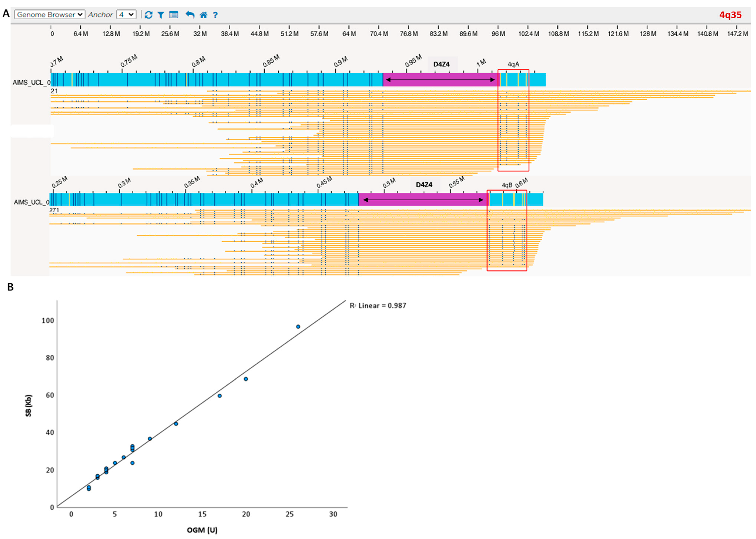This screenshot has width=756, height=539.
Task: Click the refresh icon in toolbar
Action: [148, 15]
